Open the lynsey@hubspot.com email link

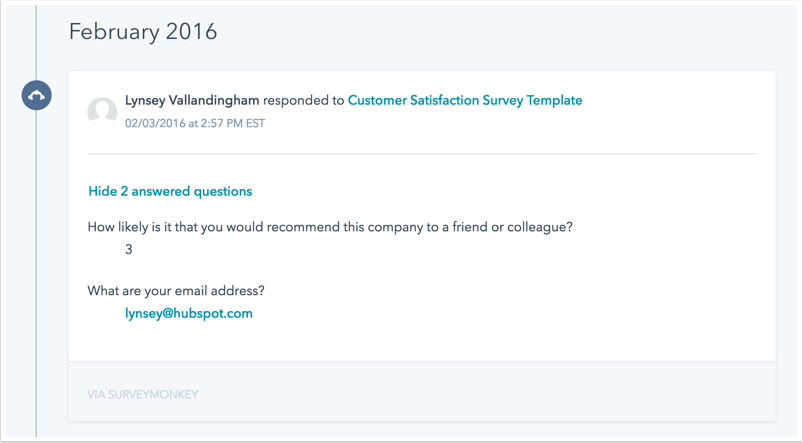tap(189, 313)
